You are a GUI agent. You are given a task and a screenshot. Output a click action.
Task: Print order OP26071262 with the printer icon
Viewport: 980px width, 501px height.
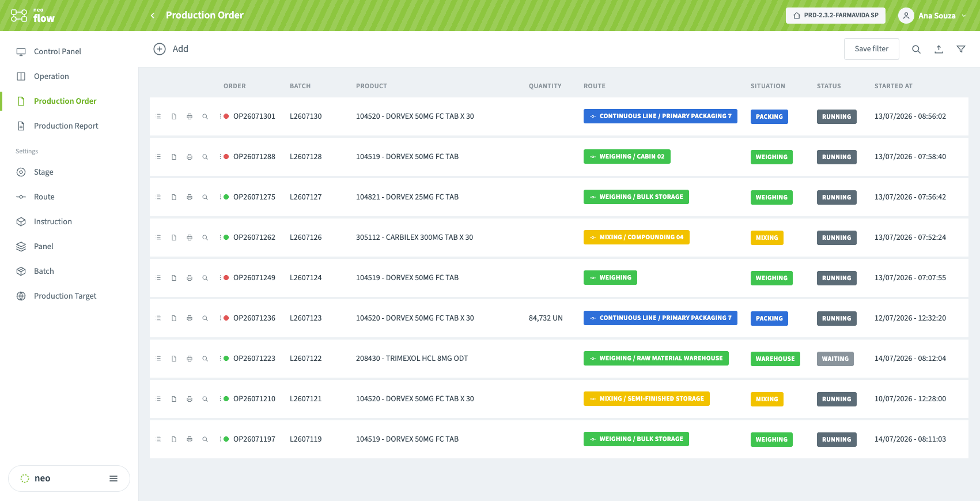pos(190,238)
